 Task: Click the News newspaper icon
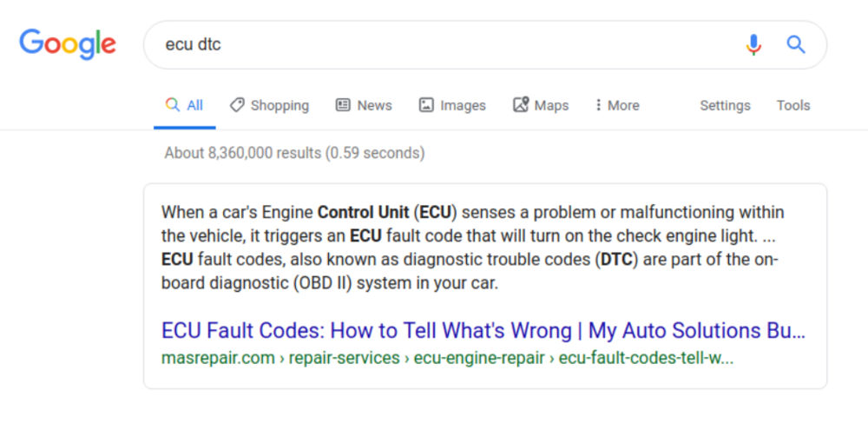343,105
